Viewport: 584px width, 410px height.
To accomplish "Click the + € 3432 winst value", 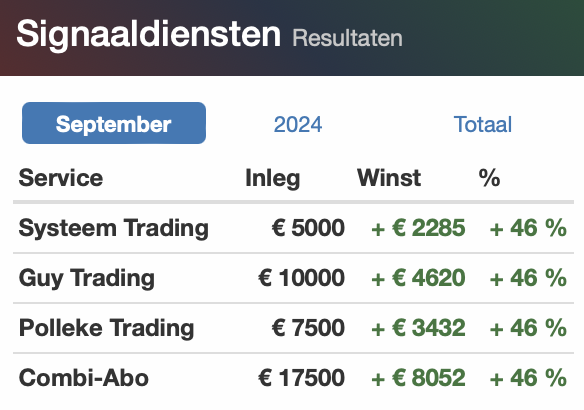I will point(418,328).
